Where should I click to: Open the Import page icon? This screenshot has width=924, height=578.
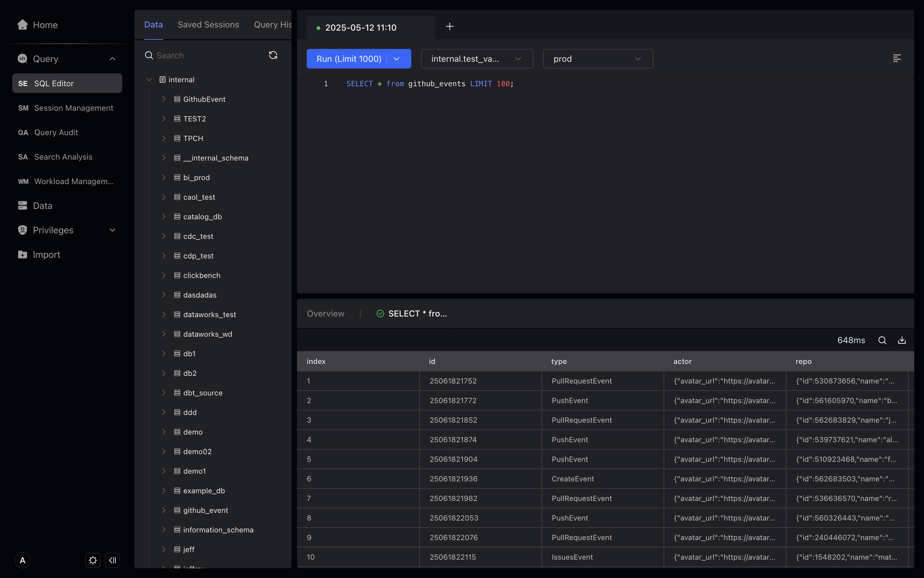pos(23,254)
